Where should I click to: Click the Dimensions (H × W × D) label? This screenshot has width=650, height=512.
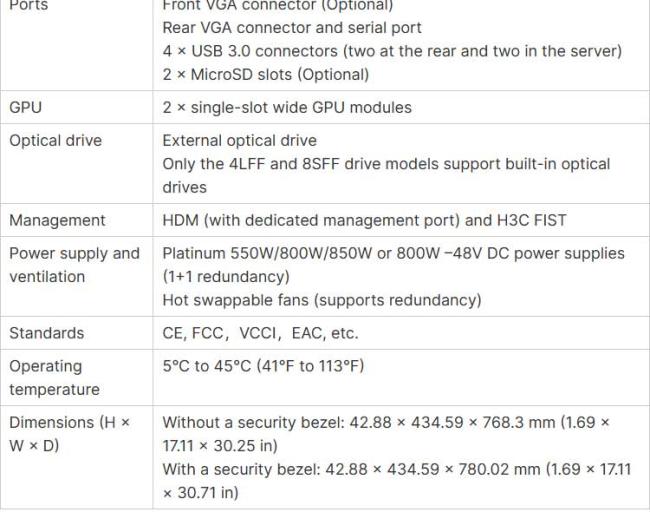point(70,434)
